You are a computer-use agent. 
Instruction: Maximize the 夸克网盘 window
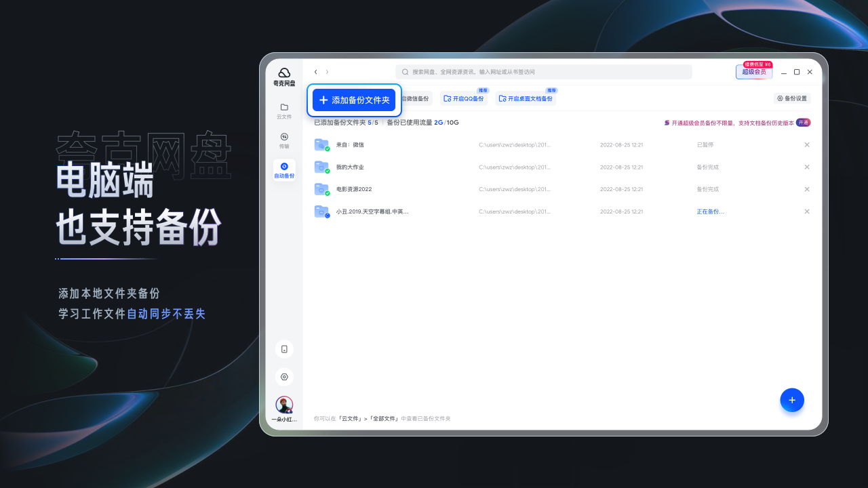click(x=797, y=72)
